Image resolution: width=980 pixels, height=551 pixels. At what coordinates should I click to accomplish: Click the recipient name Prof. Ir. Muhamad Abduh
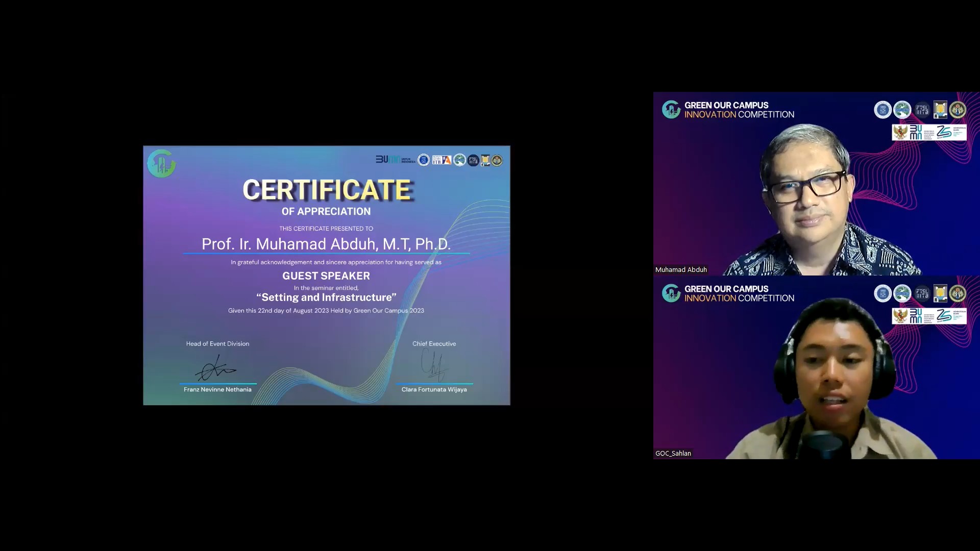[x=326, y=244]
